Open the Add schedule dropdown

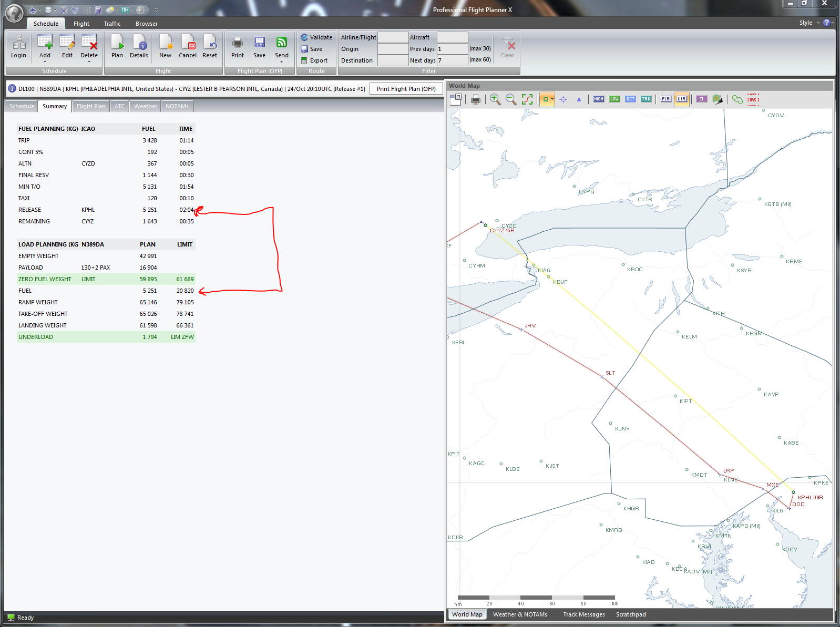[x=45, y=62]
